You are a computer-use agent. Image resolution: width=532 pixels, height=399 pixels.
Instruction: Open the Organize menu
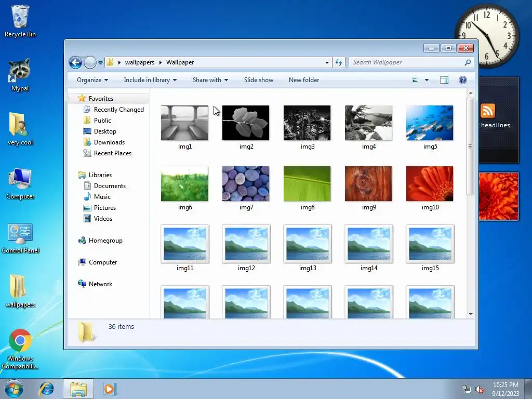click(x=92, y=80)
